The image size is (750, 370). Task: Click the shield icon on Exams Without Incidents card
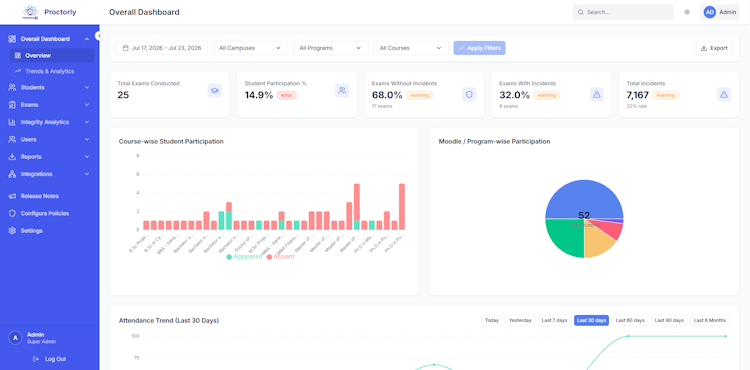469,95
